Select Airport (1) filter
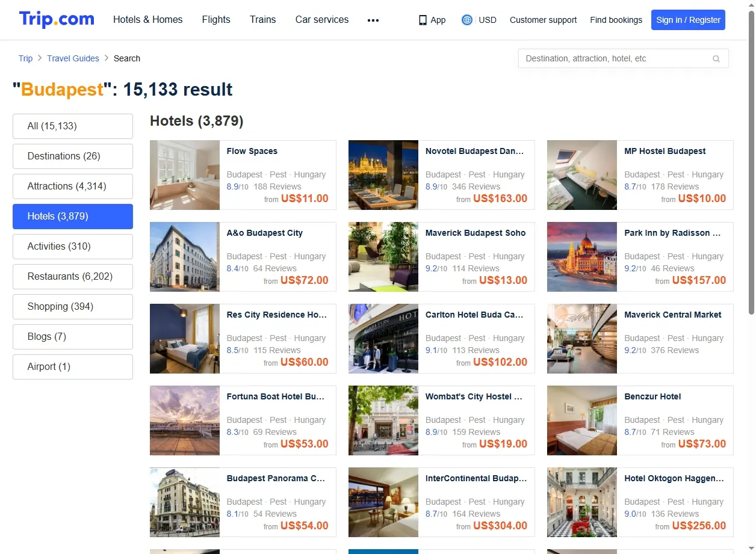 point(73,367)
